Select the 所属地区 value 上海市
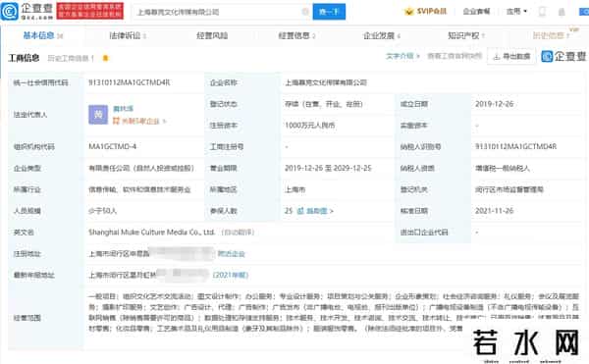This screenshot has width=589, height=364. click(x=294, y=189)
